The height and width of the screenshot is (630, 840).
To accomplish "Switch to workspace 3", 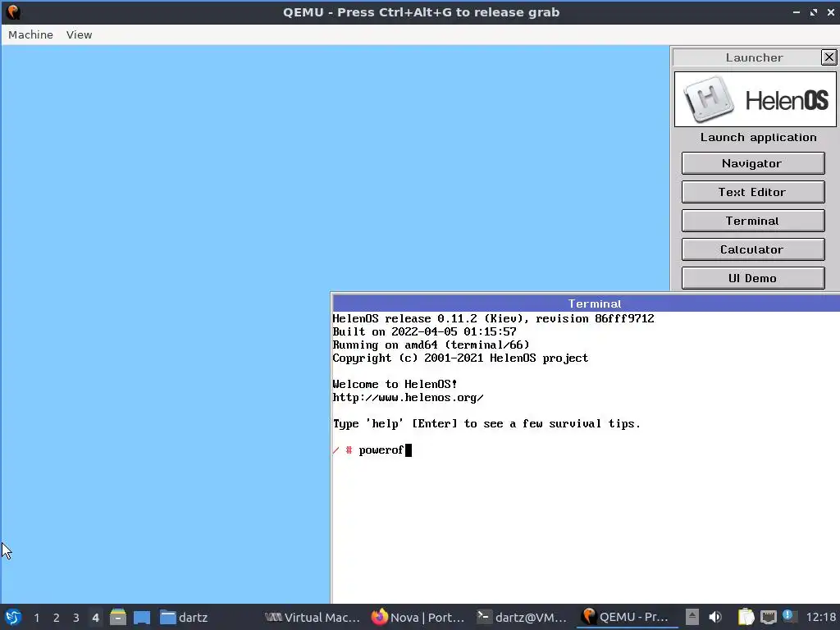I will (76, 618).
